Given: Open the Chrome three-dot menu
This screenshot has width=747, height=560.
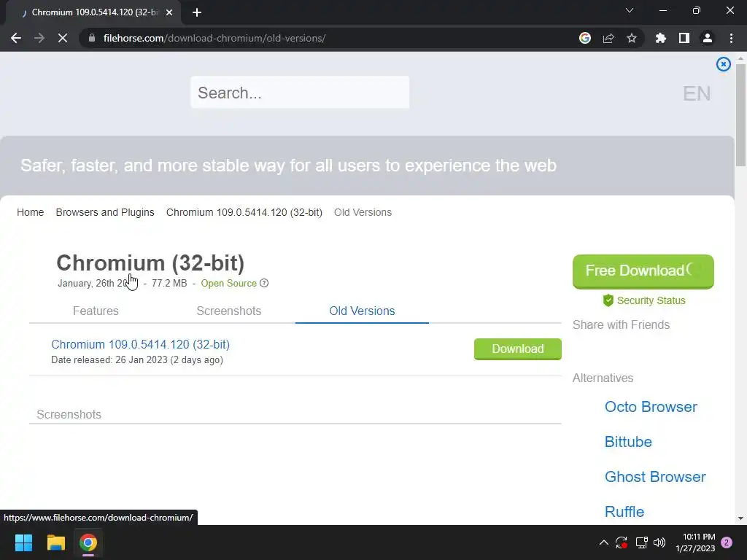Looking at the screenshot, I should [731, 38].
